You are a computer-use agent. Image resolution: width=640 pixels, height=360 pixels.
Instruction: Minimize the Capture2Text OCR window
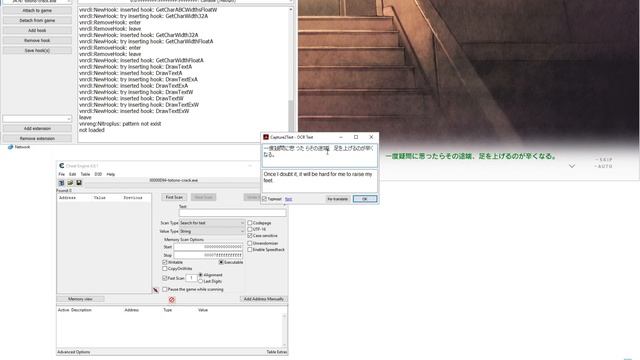(x=341, y=137)
